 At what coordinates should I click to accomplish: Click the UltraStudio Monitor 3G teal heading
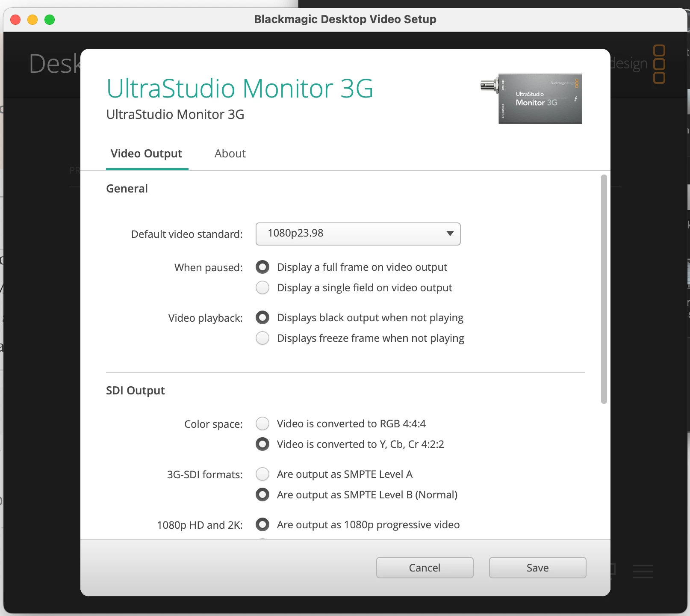click(240, 89)
